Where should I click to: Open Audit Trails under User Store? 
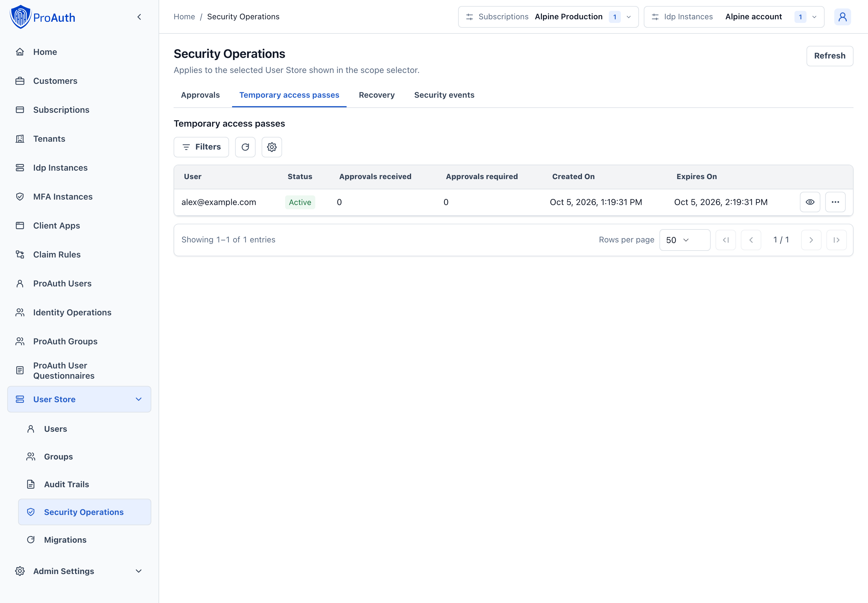coord(85,485)
